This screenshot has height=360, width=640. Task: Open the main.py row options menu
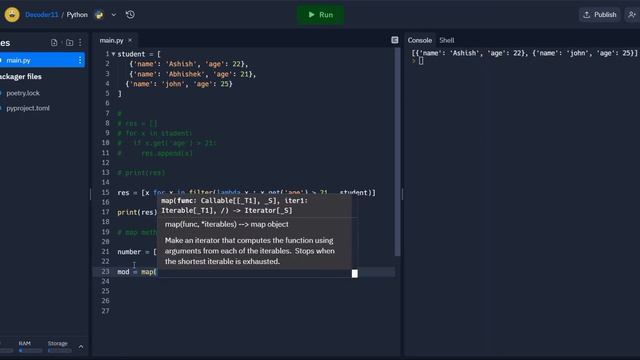coord(80,60)
